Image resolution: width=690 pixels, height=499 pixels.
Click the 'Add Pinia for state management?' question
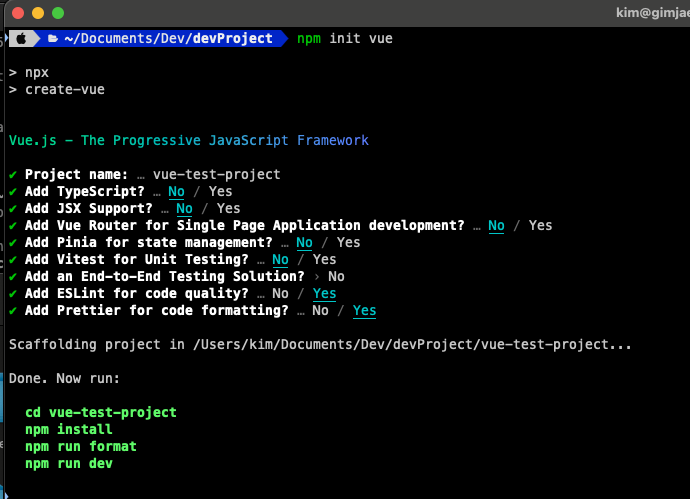149,243
